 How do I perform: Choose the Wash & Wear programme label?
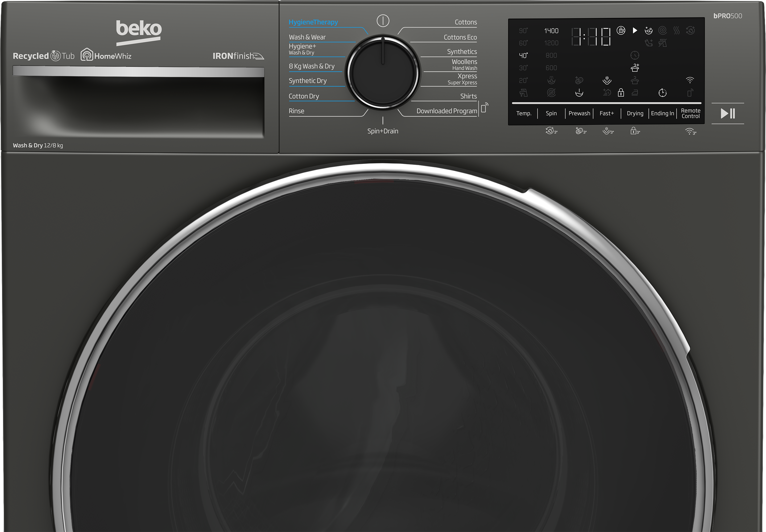tap(307, 37)
